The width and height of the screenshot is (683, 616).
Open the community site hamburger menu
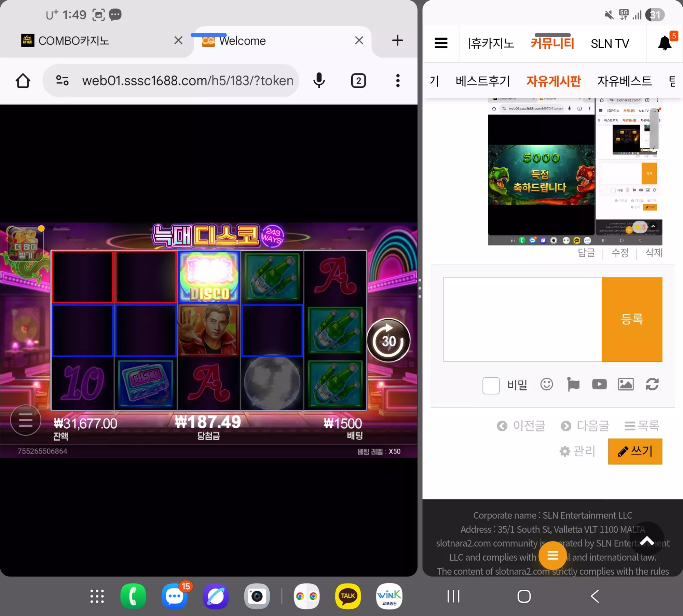coord(441,43)
